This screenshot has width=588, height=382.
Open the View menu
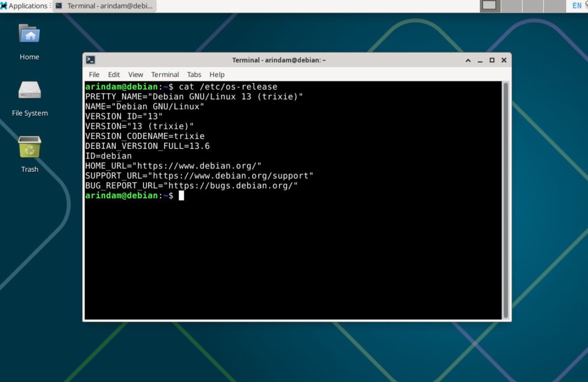point(136,74)
